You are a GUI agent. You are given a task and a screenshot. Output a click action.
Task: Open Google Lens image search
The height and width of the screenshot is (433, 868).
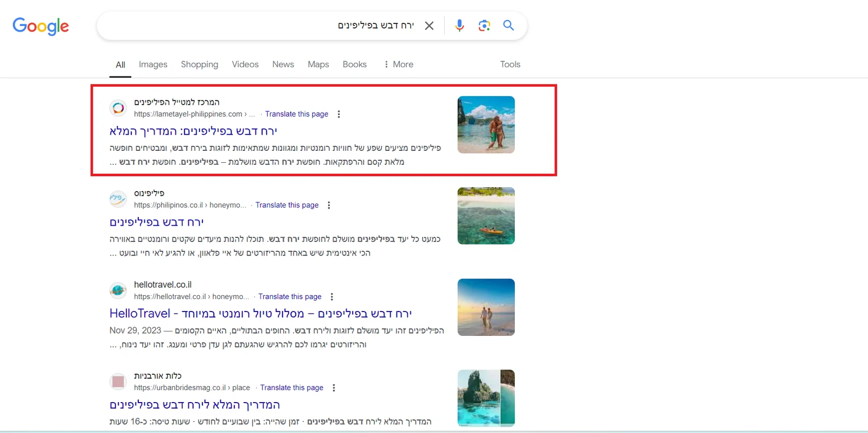(484, 26)
